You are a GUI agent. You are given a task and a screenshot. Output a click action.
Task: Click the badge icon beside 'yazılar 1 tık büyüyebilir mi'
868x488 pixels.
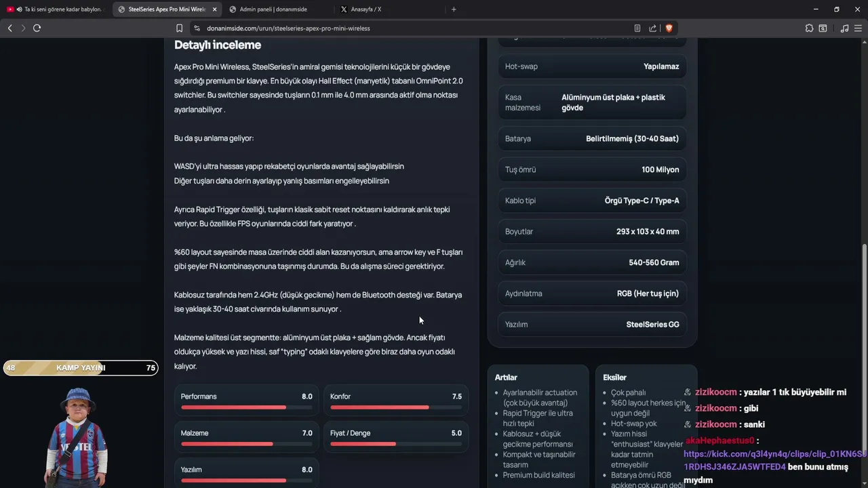[x=688, y=392]
